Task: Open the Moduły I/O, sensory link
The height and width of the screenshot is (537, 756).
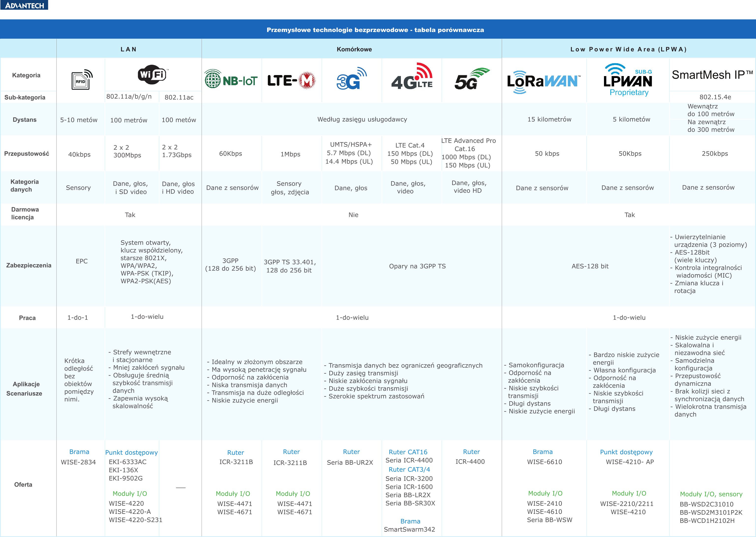Action: click(711, 494)
